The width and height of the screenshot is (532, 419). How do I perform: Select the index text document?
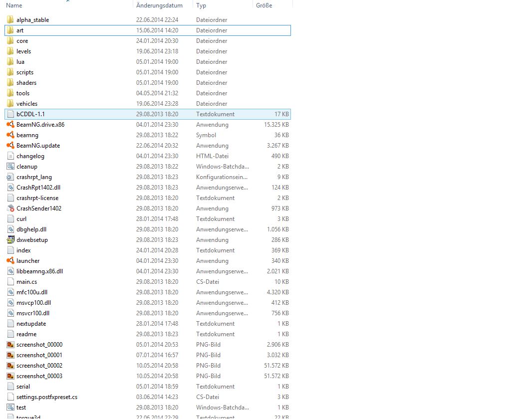(x=148, y=250)
